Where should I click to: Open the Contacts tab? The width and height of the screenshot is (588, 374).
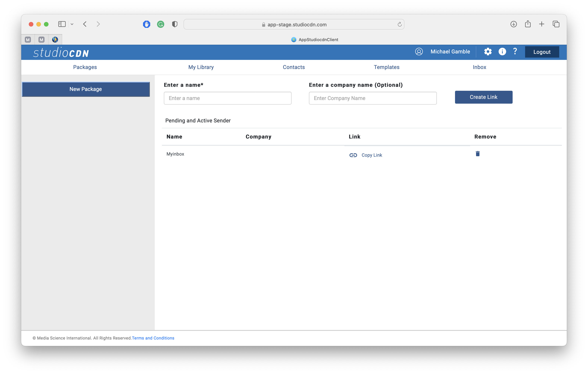294,67
